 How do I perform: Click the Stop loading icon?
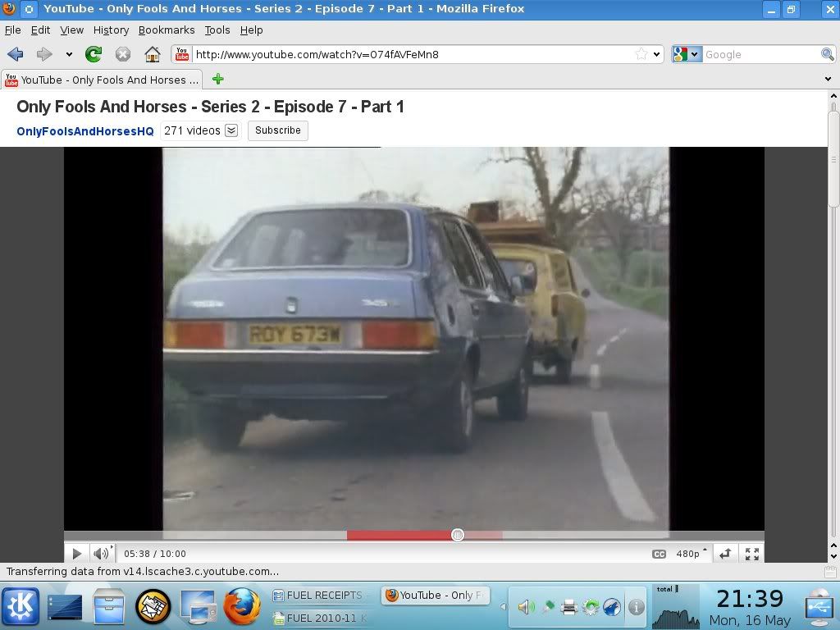(123, 54)
